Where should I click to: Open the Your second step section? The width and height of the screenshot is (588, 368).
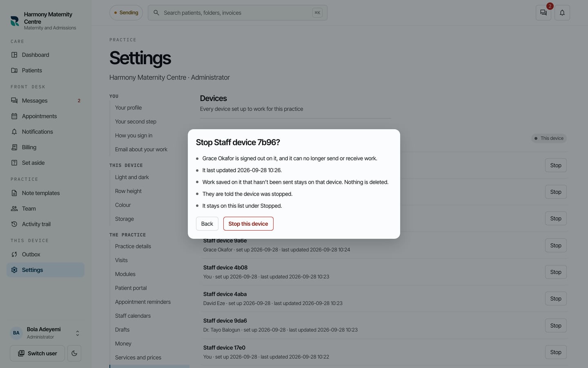coord(136,121)
